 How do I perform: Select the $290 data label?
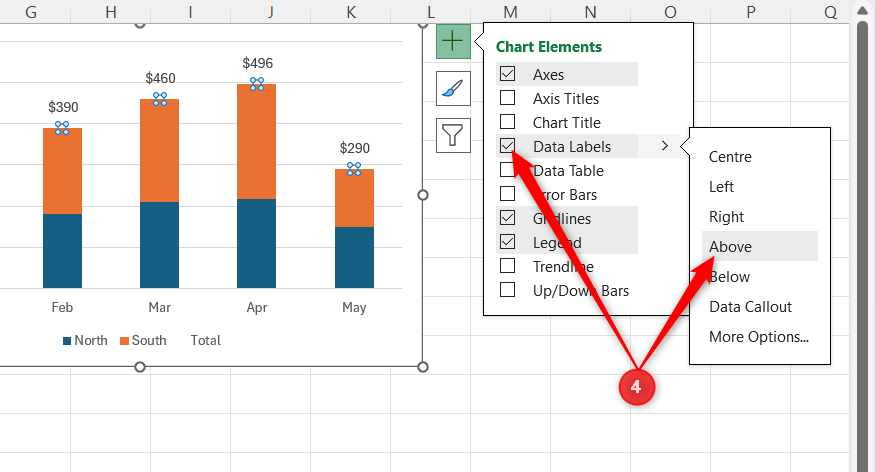354,148
